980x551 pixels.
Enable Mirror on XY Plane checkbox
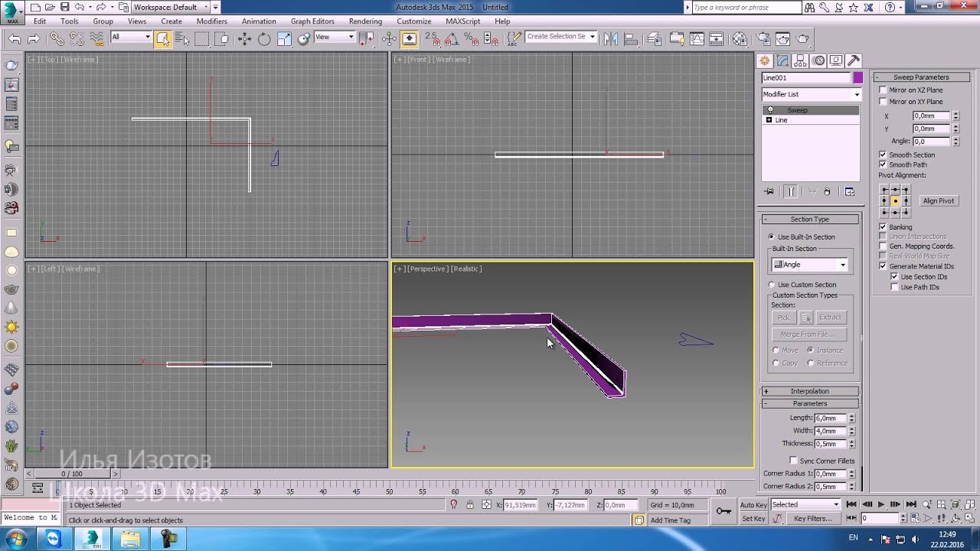(883, 102)
